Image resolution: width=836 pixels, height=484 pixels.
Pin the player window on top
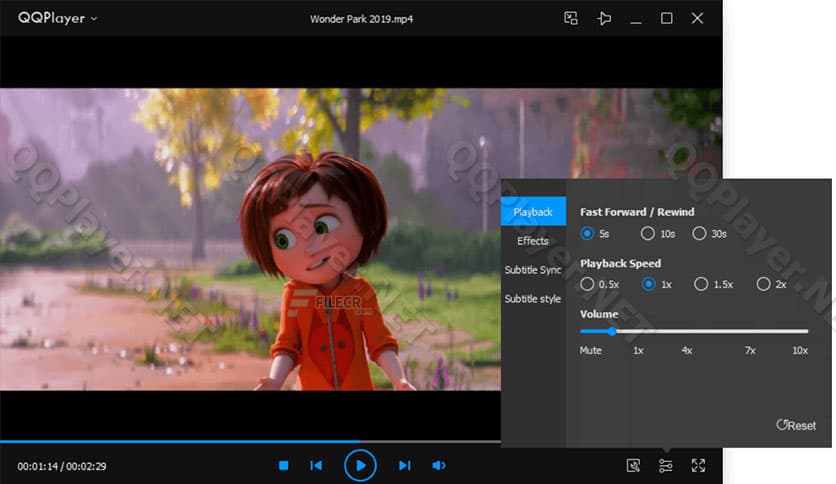coord(604,19)
